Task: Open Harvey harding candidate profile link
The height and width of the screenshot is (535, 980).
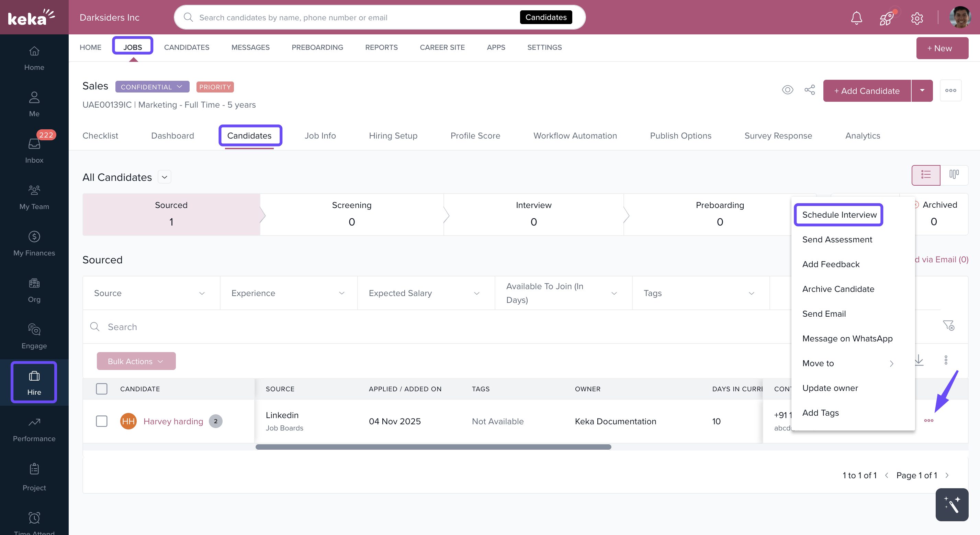Action: pos(173,421)
